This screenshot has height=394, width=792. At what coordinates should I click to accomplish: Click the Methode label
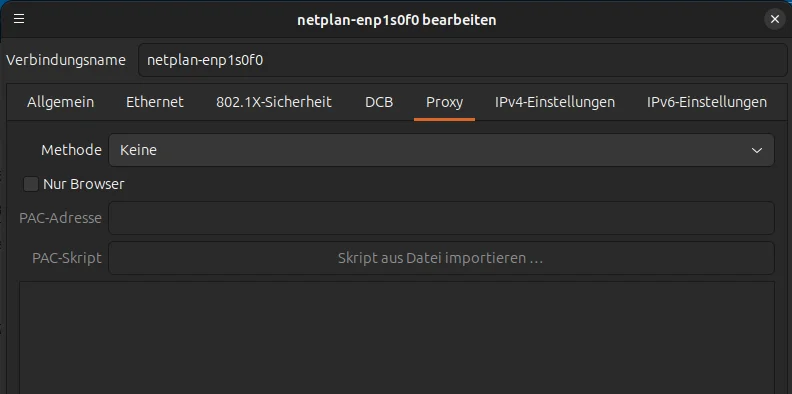point(71,150)
